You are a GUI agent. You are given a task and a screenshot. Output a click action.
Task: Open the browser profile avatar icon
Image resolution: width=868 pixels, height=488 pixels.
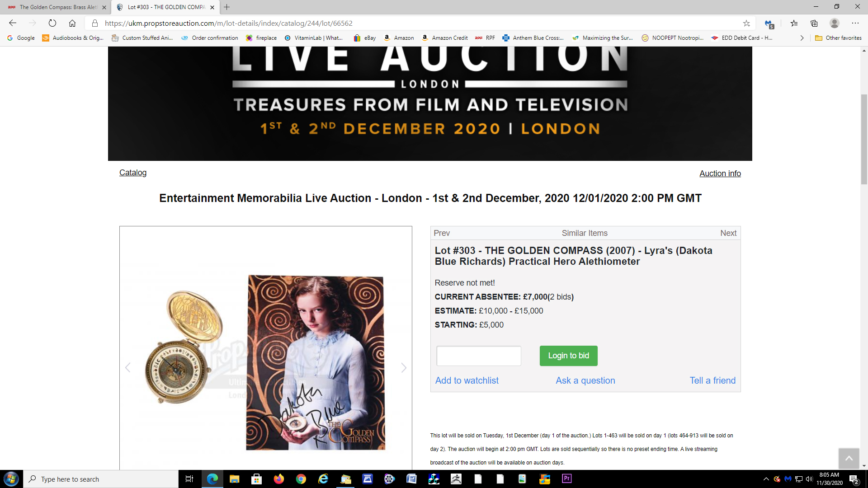pyautogui.click(x=835, y=23)
